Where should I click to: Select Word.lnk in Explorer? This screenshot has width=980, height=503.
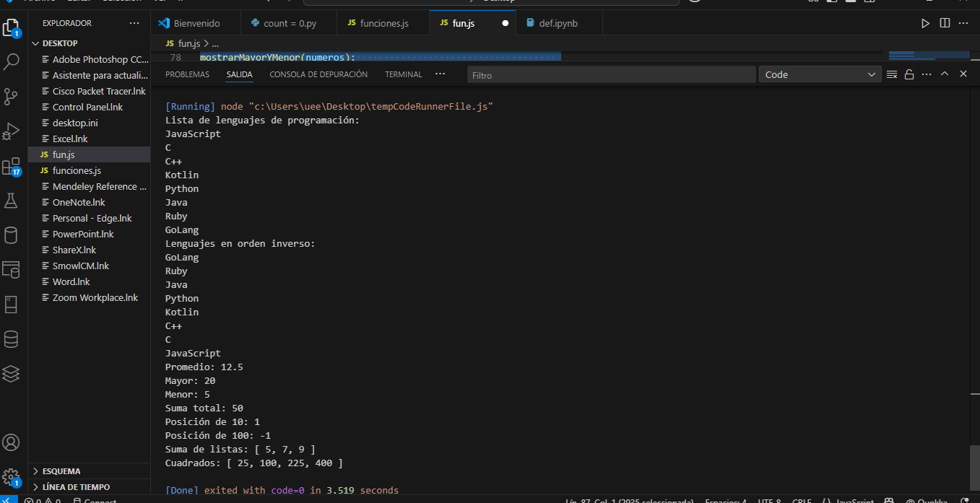tap(90, 281)
